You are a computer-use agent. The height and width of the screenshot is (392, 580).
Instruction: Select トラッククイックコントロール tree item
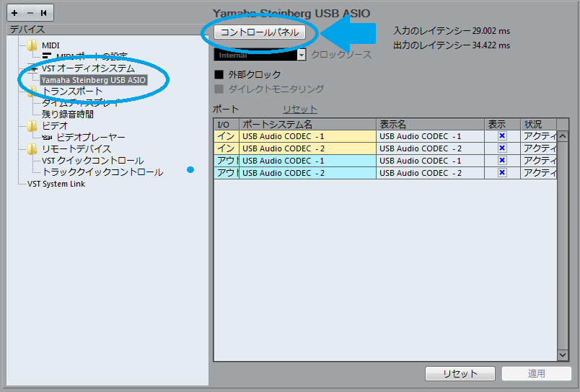[102, 172]
